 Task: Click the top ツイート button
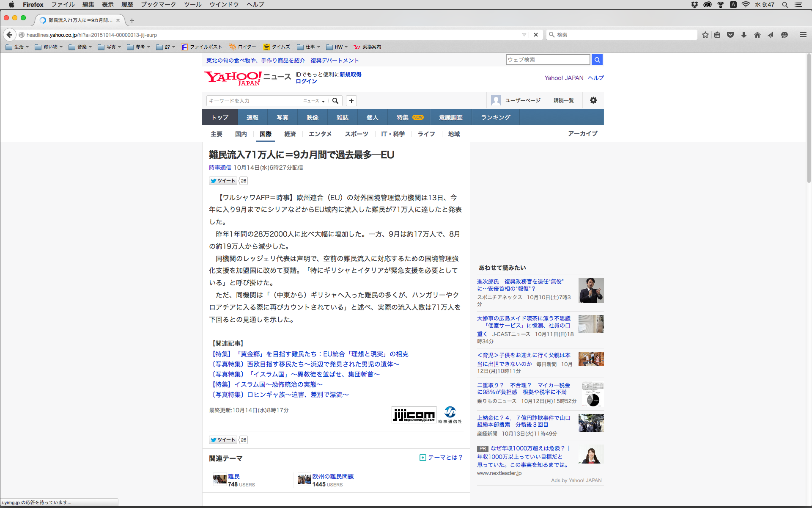click(x=223, y=181)
